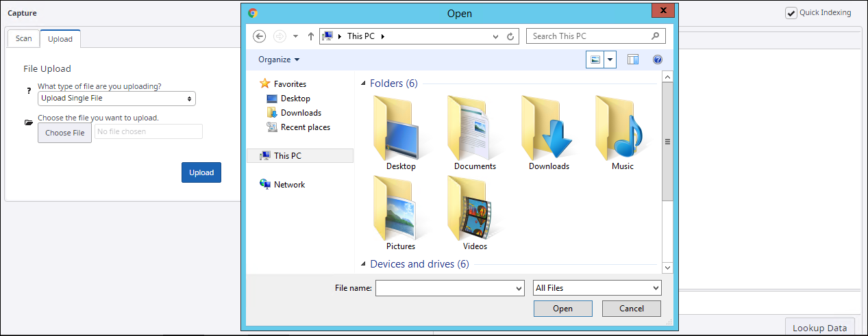This screenshot has width=868, height=336.
Task: Switch to the Scan tab
Action: tap(24, 38)
